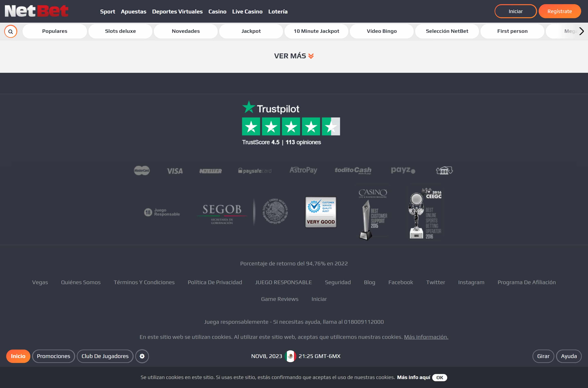This screenshot has width=588, height=388.
Task: Click the SEGOB license logo
Action: tap(222, 213)
